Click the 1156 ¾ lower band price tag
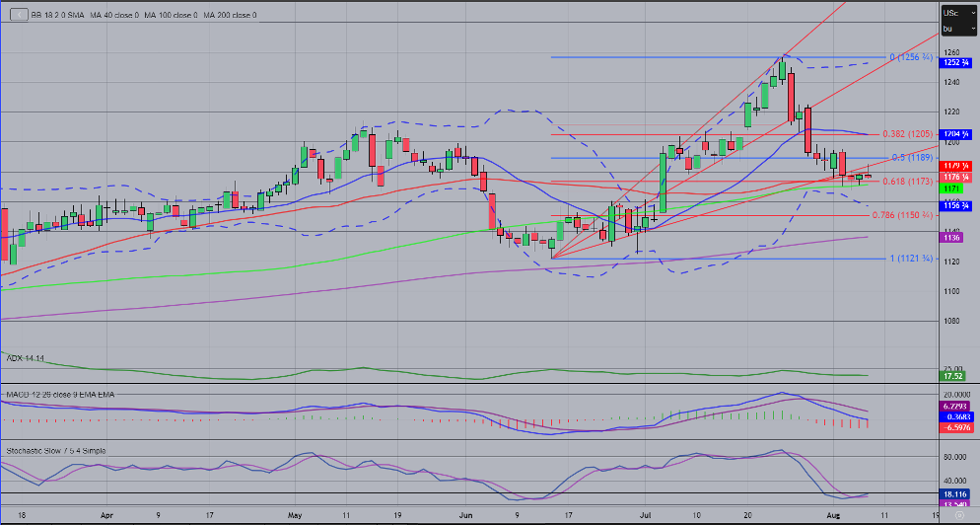The image size is (980, 525). (956, 205)
